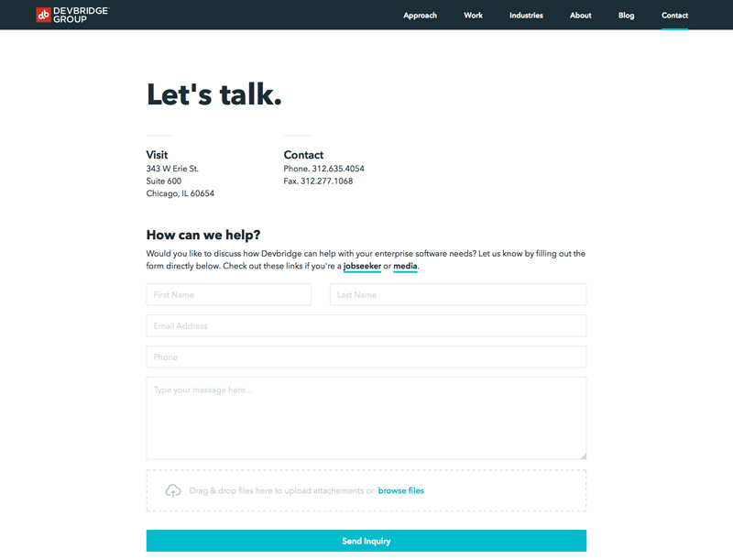Click the Contact section heading
The height and width of the screenshot is (560, 733).
303,155
